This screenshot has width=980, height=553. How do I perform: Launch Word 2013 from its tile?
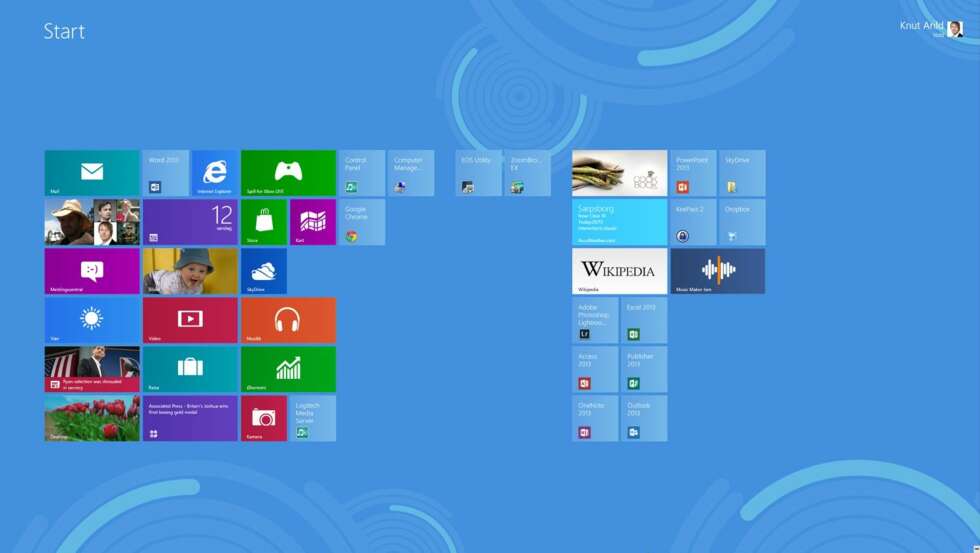point(166,173)
